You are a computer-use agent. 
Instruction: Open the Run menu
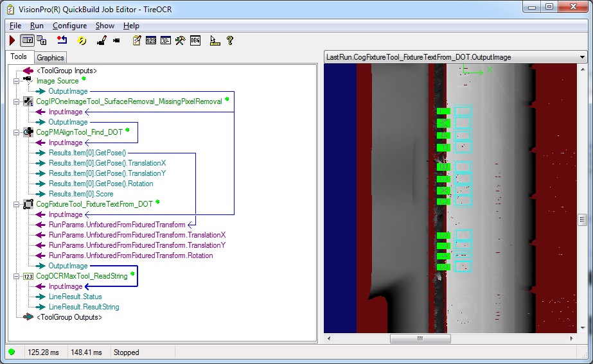point(37,26)
